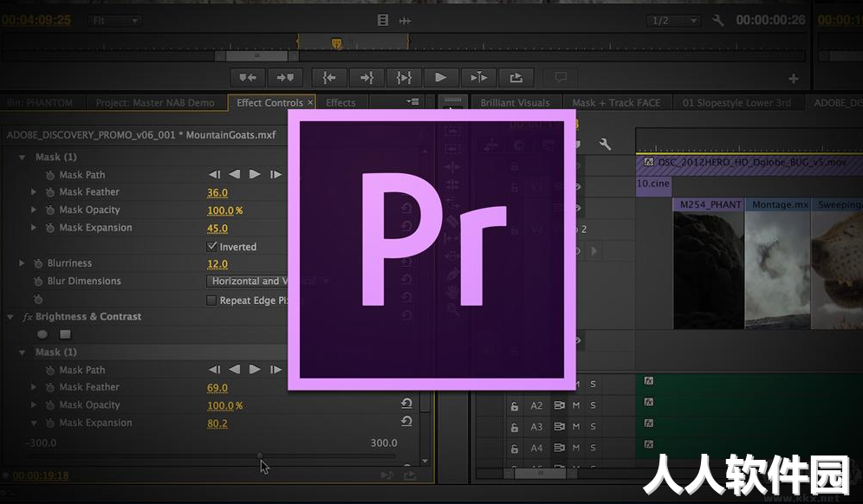
Task: Switch to Project: Master NAB Demo tab
Action: coord(155,103)
